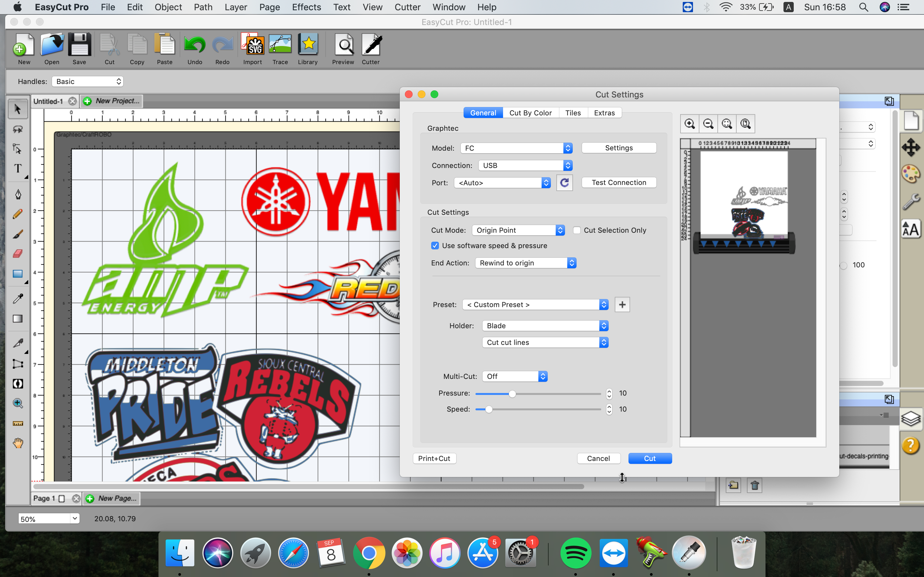Select the Hand pan tool
This screenshot has width=924, height=577.
tap(17, 443)
